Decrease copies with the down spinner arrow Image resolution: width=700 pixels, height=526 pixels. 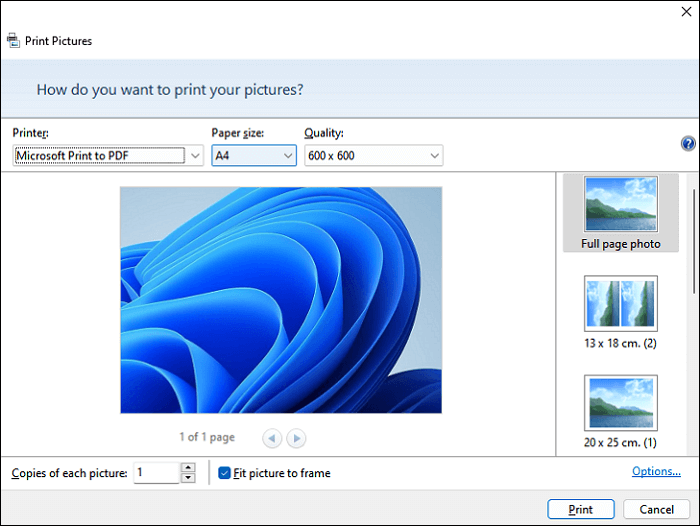point(188,478)
